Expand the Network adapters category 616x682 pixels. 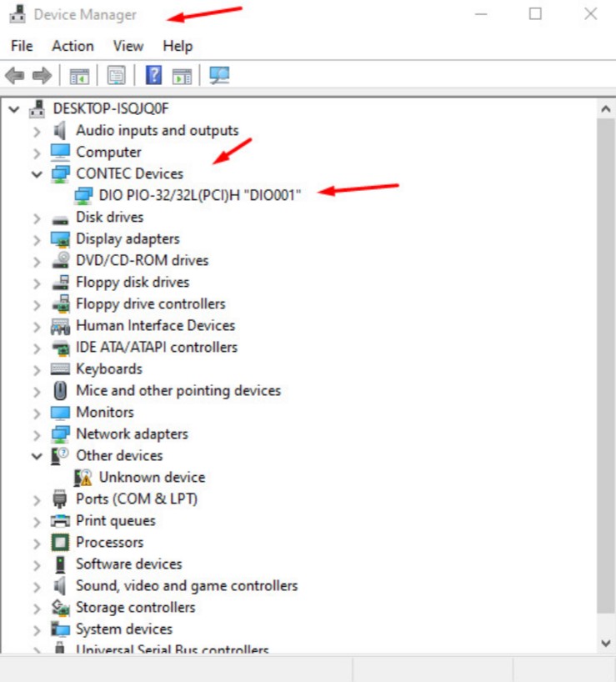click(x=37, y=435)
